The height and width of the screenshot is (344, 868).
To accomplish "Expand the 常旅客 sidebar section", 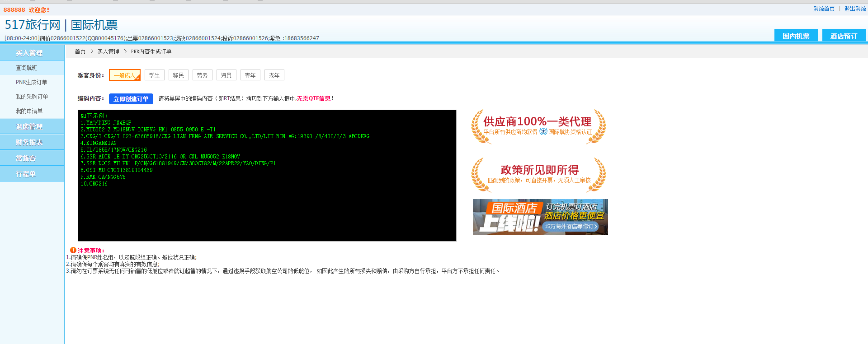I will pyautogui.click(x=32, y=158).
